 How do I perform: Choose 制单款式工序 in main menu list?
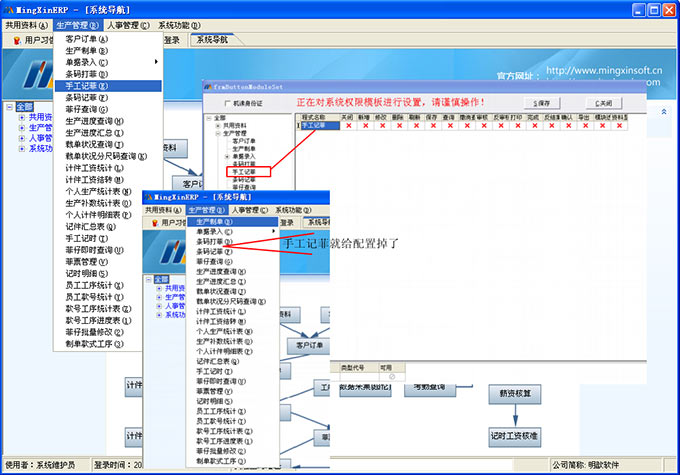click(98, 344)
